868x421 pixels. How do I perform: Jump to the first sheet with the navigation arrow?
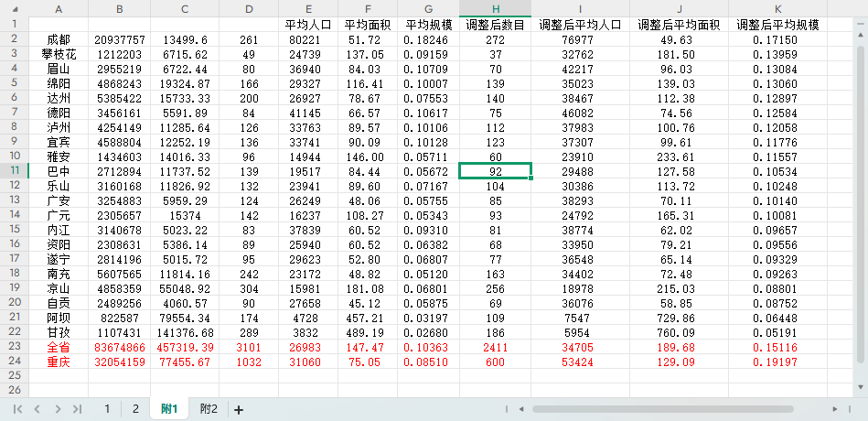coord(17,409)
